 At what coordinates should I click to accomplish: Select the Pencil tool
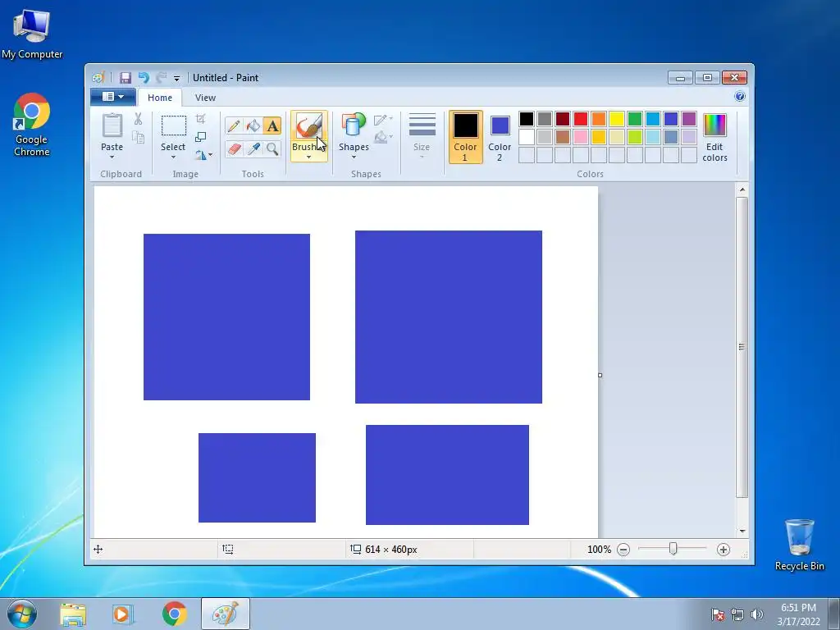[x=234, y=126]
